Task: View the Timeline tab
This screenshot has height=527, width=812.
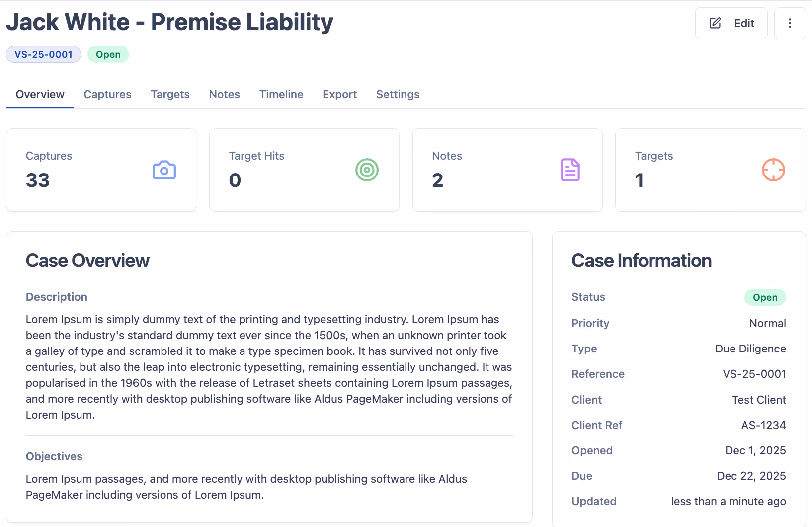Action: coord(281,94)
